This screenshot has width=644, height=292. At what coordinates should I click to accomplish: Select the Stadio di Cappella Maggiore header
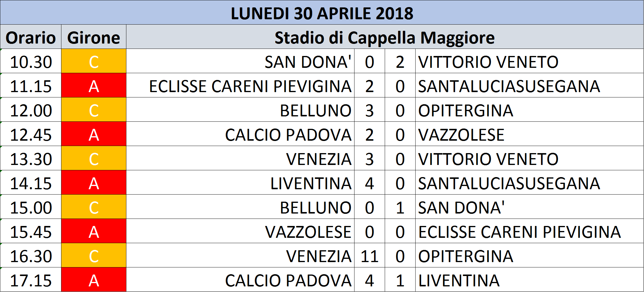tap(385, 37)
